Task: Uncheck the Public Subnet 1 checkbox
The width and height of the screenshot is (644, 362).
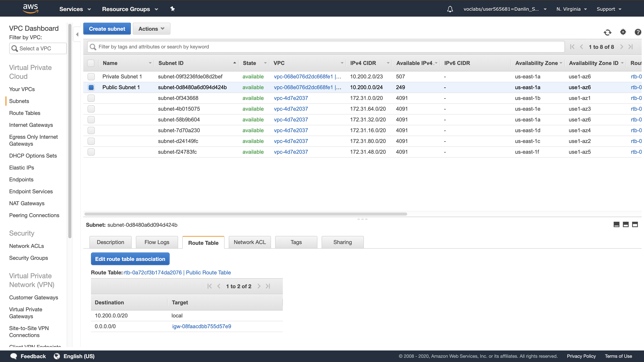Action: pyautogui.click(x=91, y=87)
